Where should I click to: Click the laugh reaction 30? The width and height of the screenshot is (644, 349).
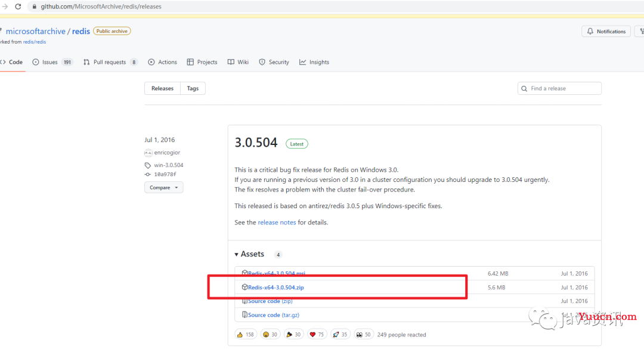(270, 335)
